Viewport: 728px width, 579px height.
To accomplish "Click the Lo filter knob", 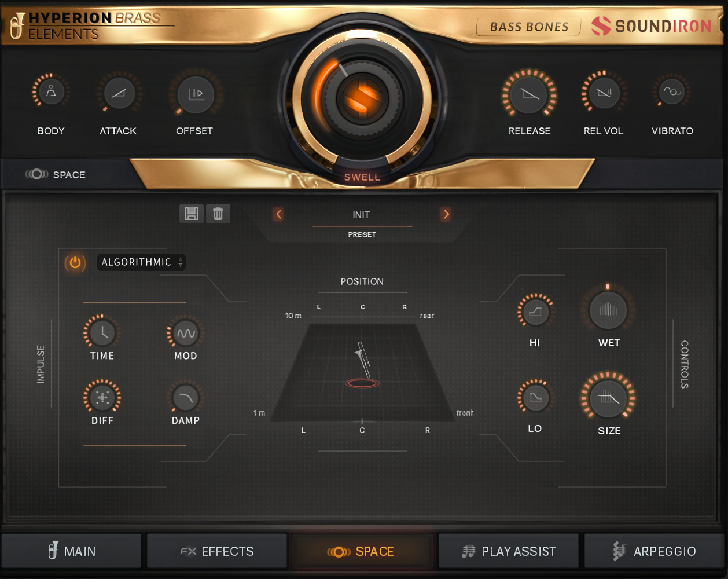I will [x=535, y=398].
